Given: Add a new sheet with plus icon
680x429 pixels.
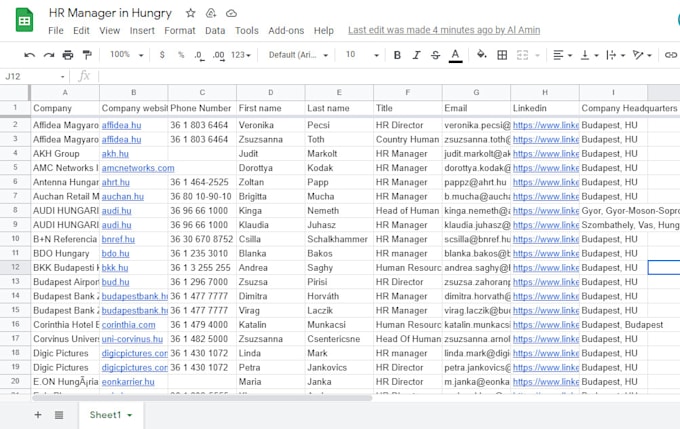Looking at the screenshot, I should point(38,415).
